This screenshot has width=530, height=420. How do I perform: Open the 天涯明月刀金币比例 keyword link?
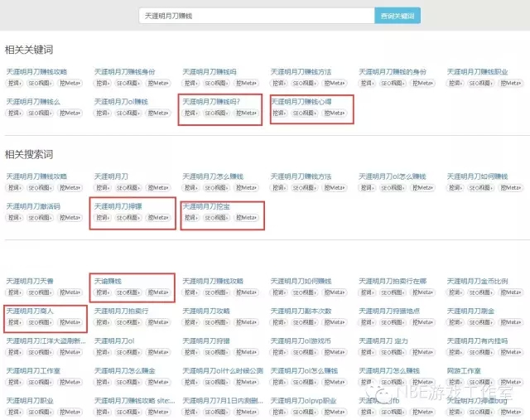(477, 282)
